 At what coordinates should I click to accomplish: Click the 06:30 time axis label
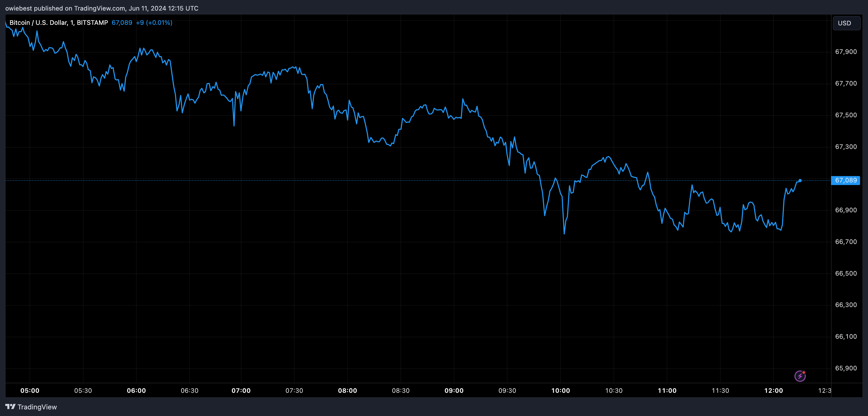[x=189, y=390]
